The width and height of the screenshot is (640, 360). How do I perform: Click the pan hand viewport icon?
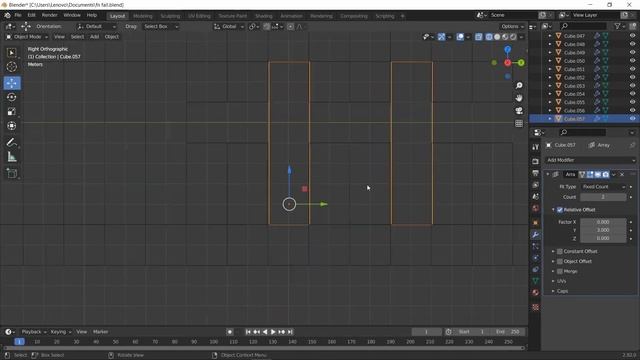519,98
